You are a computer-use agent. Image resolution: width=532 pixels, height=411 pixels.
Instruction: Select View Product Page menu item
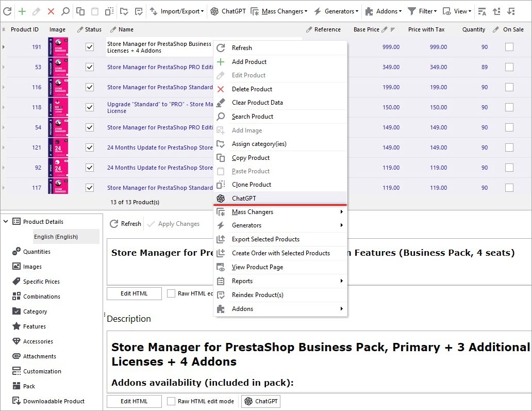pos(280,267)
